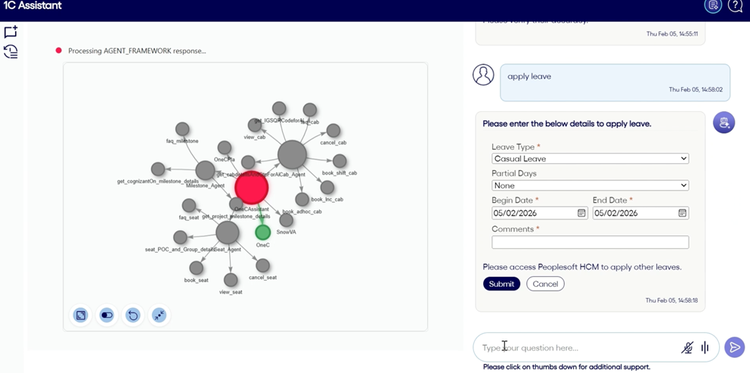Submit the leave application
Screen dimensions: 750x373
501,284
